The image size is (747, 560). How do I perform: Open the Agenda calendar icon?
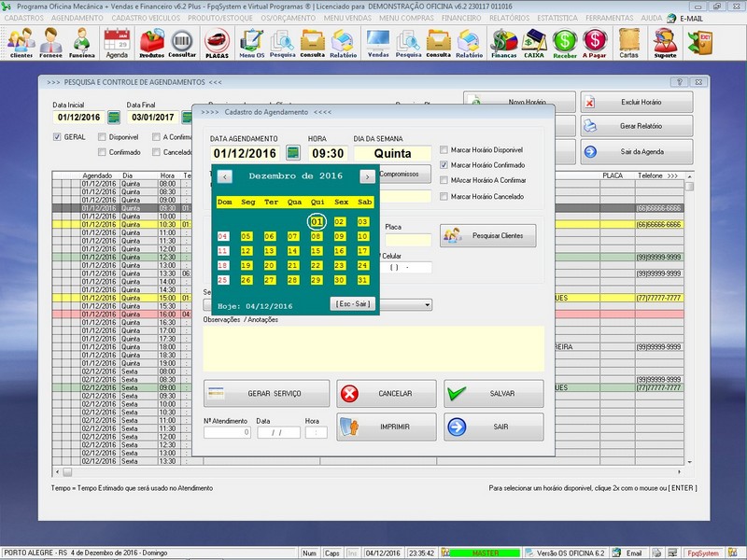(x=117, y=43)
